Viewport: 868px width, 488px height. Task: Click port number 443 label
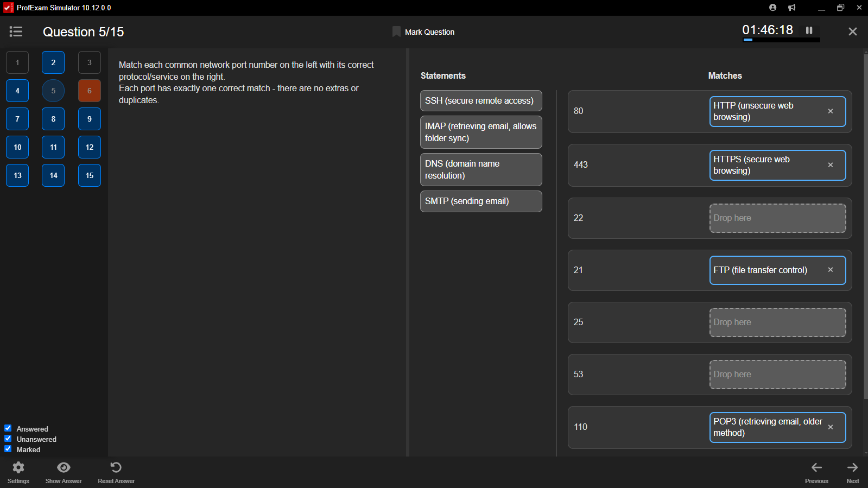point(581,165)
